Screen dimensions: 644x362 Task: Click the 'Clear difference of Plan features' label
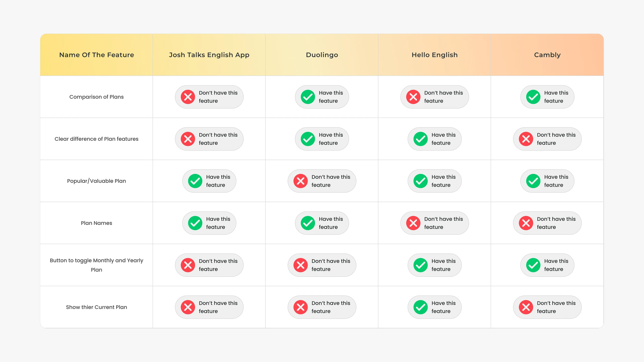[x=97, y=139]
